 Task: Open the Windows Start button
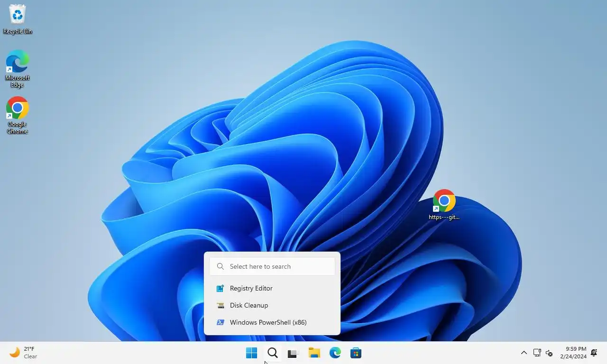point(251,353)
